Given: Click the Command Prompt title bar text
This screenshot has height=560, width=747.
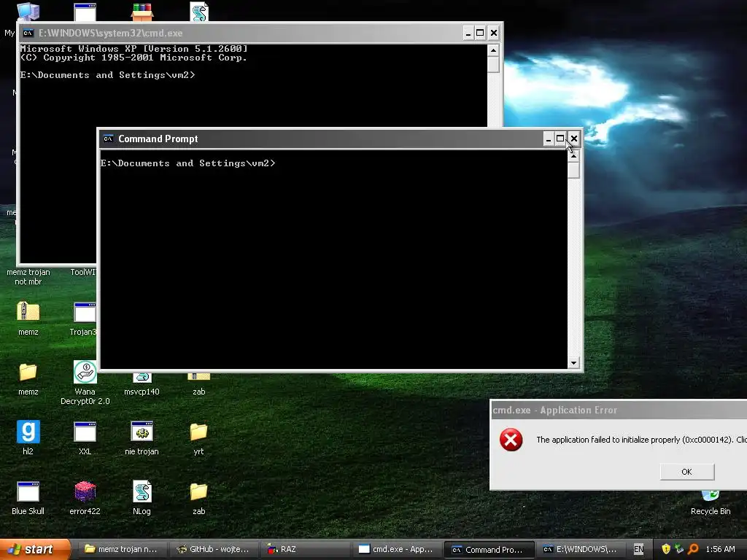Looking at the screenshot, I should (x=158, y=139).
